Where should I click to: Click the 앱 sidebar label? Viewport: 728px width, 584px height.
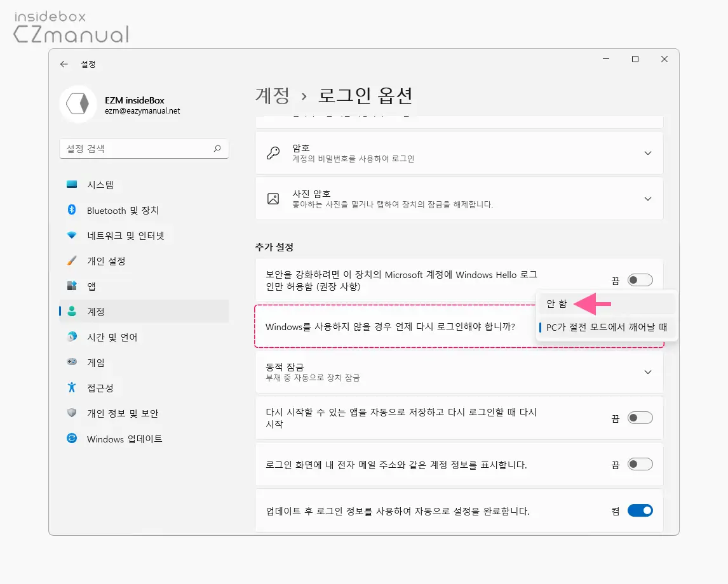(91, 286)
